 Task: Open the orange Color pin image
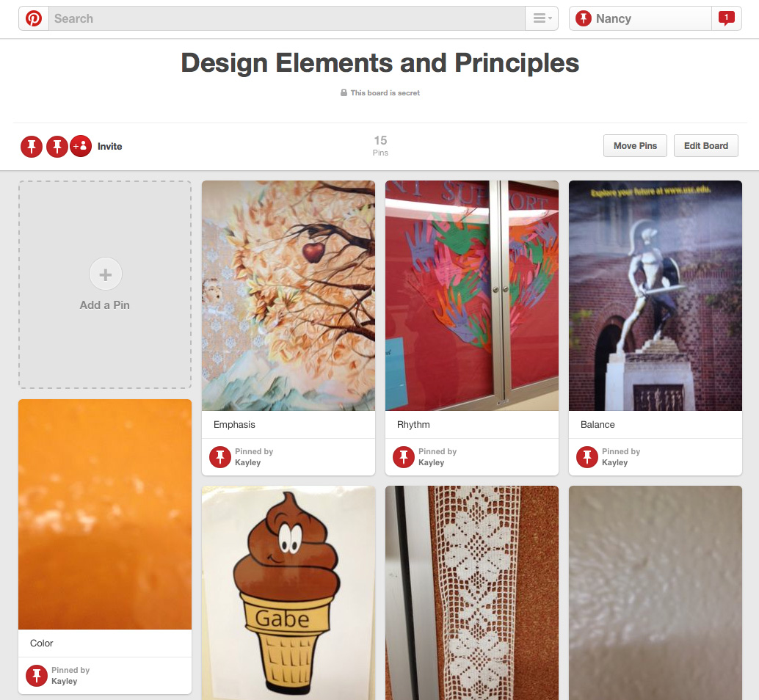[x=105, y=514]
